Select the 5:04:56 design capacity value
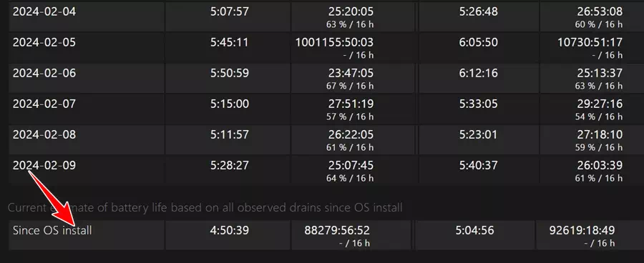This screenshot has height=263, width=644. click(474, 230)
